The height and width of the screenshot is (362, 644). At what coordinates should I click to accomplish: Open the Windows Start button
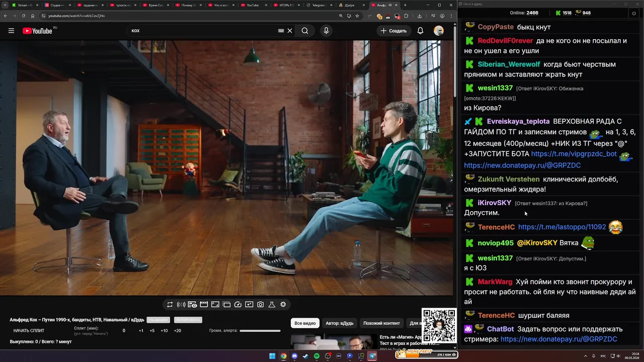point(272,356)
